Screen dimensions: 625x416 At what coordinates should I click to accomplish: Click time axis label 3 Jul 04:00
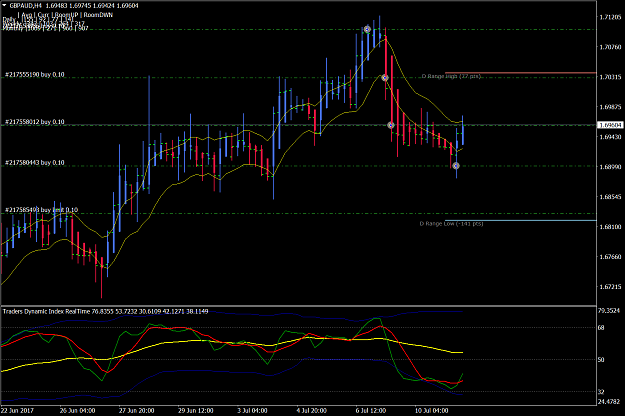(252, 410)
